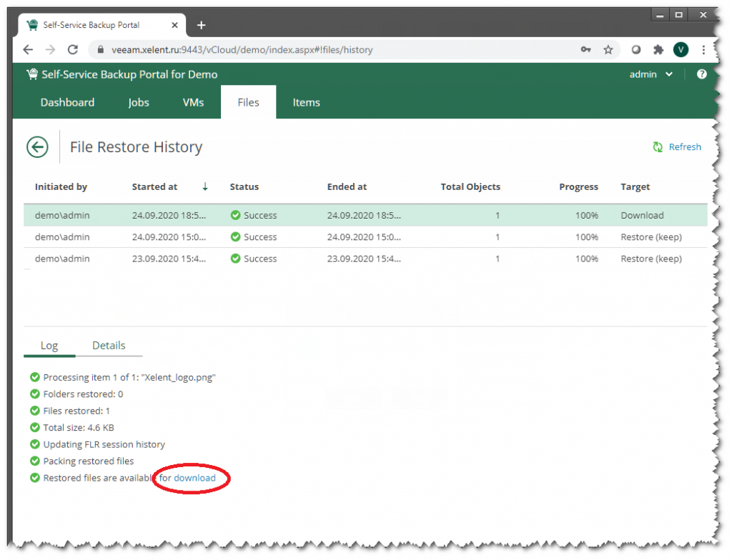Click the Refresh link
This screenshot has height=560, width=732.
(x=685, y=147)
